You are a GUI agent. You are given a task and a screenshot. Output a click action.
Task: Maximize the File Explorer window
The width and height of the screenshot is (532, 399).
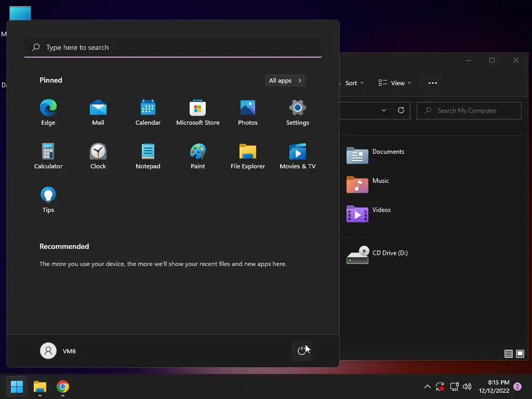[492, 60]
